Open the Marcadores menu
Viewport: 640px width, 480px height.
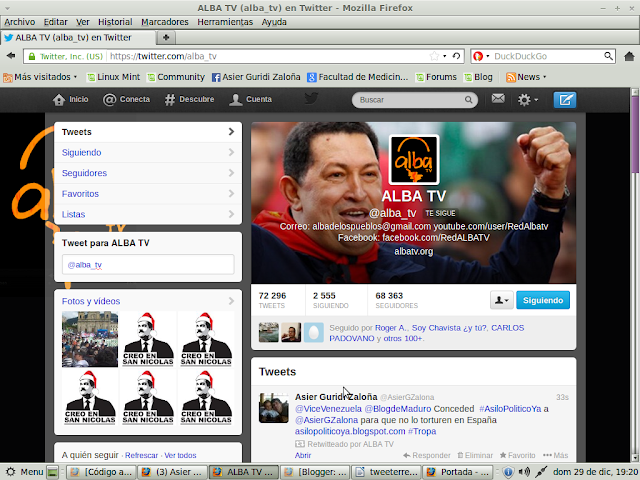click(x=165, y=22)
